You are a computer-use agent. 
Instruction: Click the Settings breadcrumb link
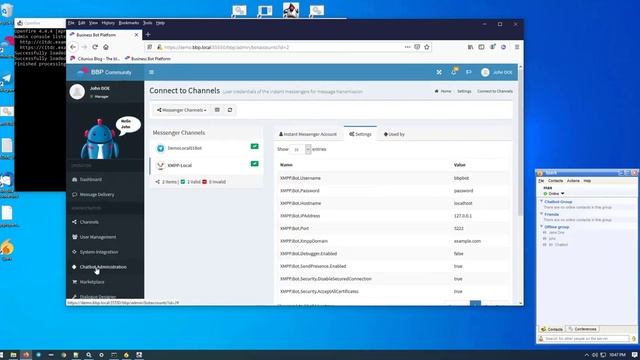[464, 91]
